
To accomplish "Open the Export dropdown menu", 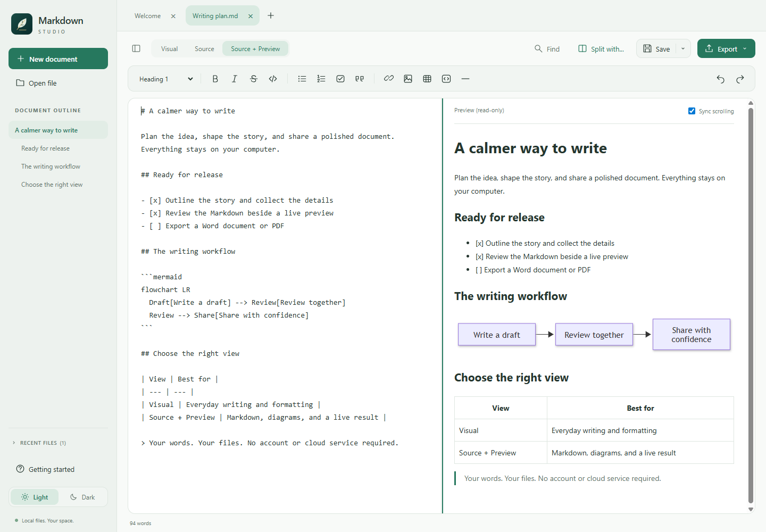I will tap(726, 48).
